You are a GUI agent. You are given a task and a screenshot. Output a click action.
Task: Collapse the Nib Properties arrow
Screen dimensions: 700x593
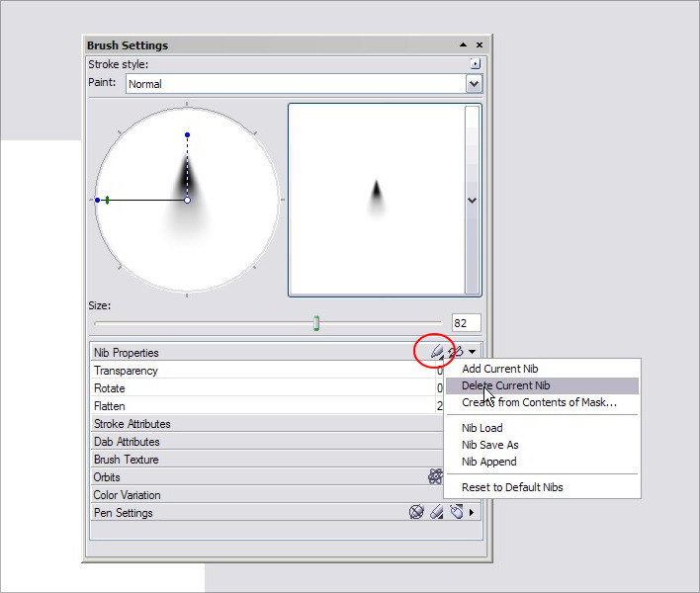tap(472, 352)
